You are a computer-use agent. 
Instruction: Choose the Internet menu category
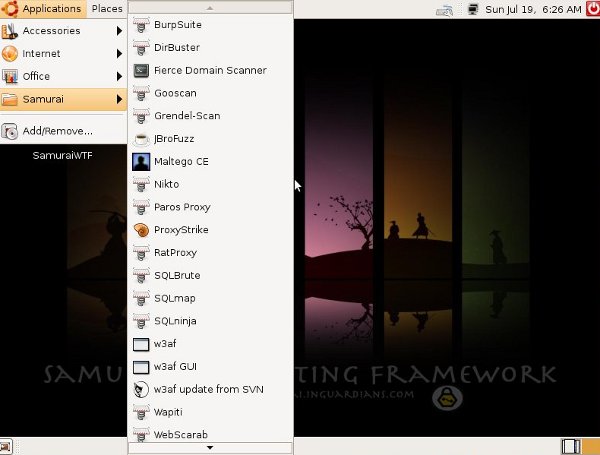point(63,54)
